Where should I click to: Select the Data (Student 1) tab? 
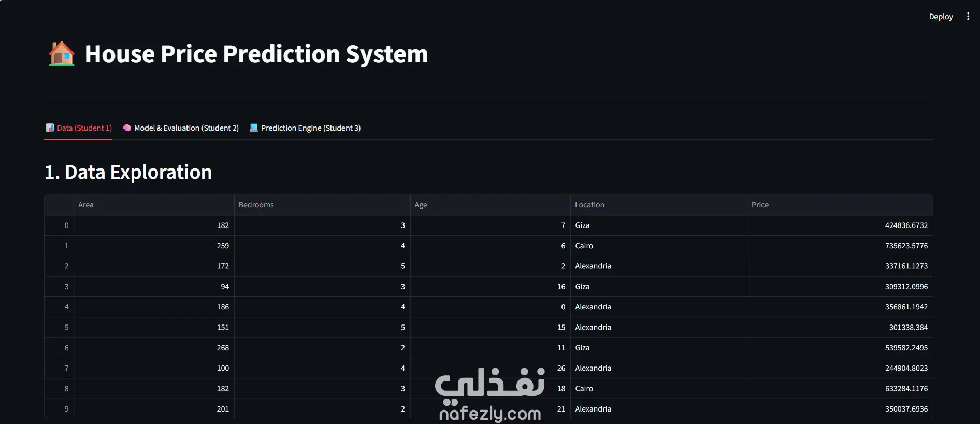click(79, 128)
